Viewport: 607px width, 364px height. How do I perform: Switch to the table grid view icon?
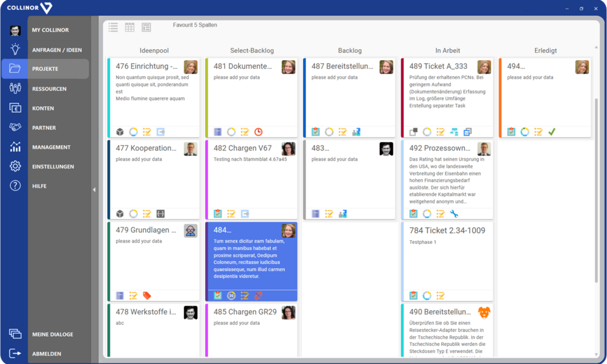point(130,27)
